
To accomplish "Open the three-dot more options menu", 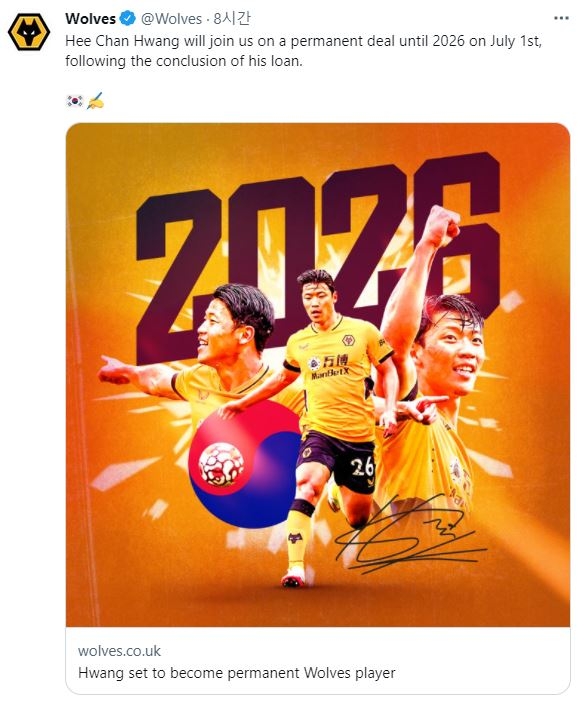I will [561, 18].
